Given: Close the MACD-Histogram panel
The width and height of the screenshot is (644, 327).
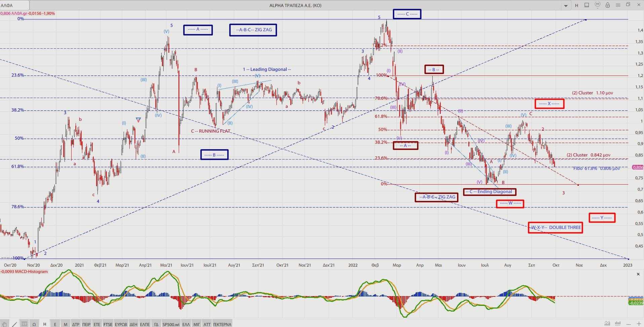Looking at the screenshot, I should pyautogui.click(x=638, y=274).
